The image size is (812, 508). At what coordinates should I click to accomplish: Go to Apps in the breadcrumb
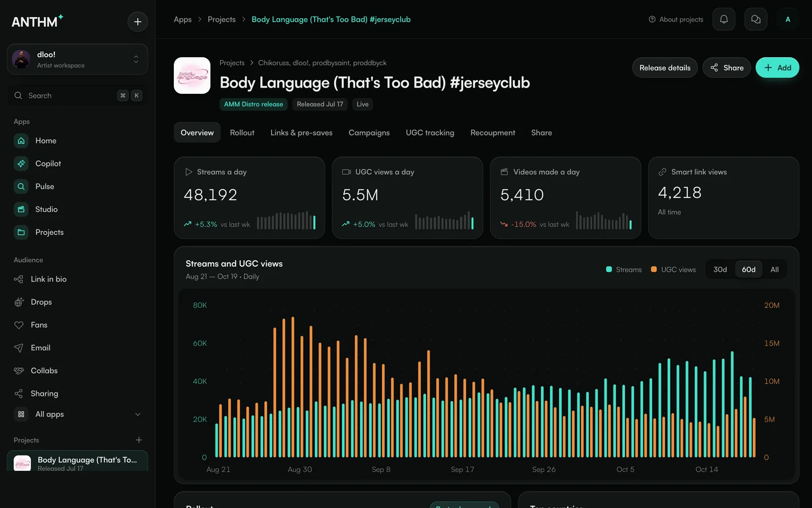click(x=183, y=19)
